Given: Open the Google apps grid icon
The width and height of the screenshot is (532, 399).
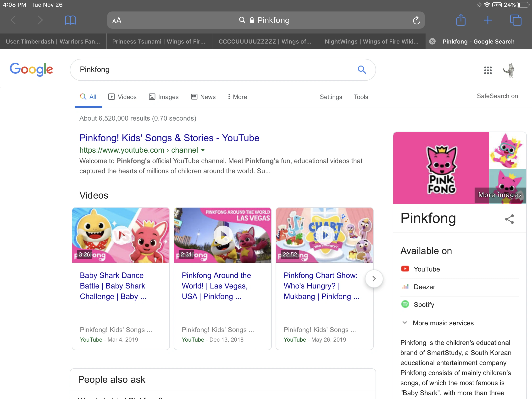Looking at the screenshot, I should tap(488, 70).
